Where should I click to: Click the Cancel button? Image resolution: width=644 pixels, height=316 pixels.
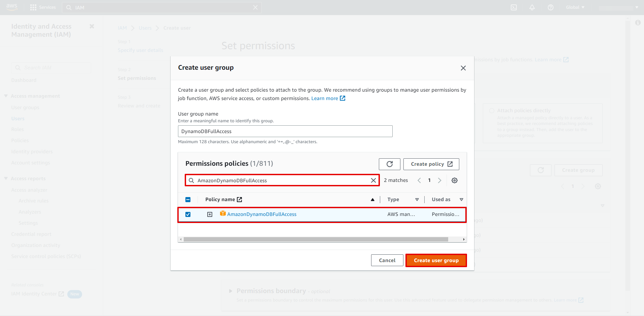[x=387, y=260]
